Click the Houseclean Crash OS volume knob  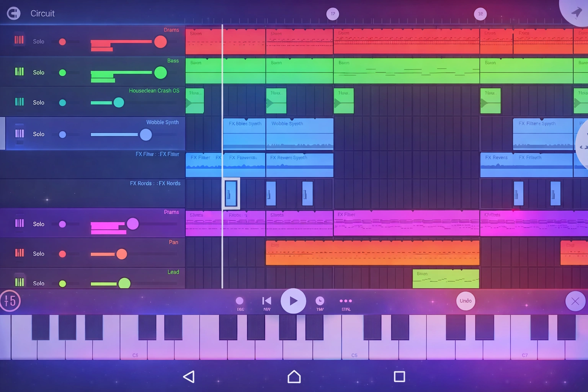[x=119, y=103]
